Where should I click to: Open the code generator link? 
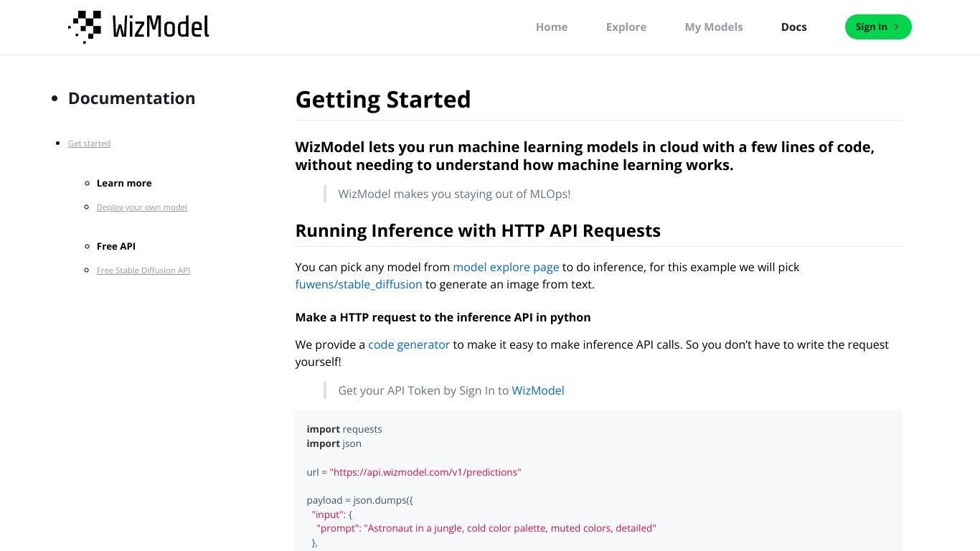pos(409,344)
